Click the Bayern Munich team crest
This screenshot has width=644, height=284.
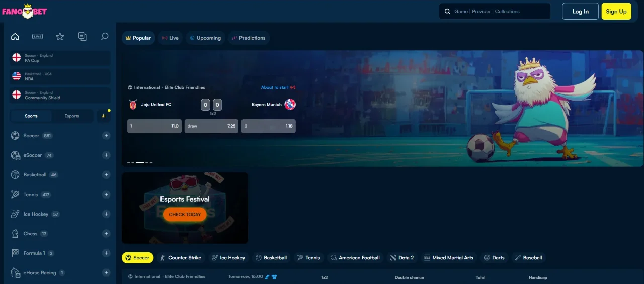click(x=290, y=105)
